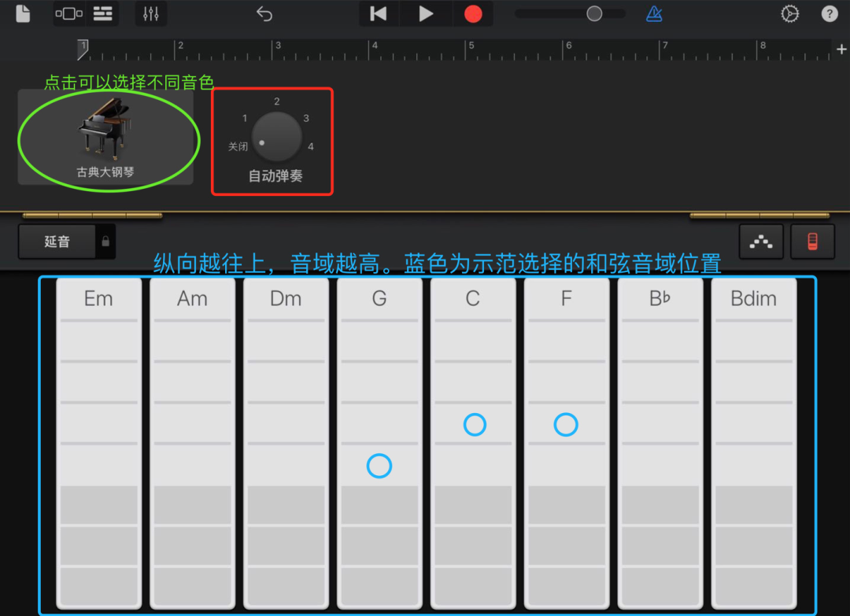The height and width of the screenshot is (616, 850).
Task: Go to beginning of the song
Action: coord(379,13)
